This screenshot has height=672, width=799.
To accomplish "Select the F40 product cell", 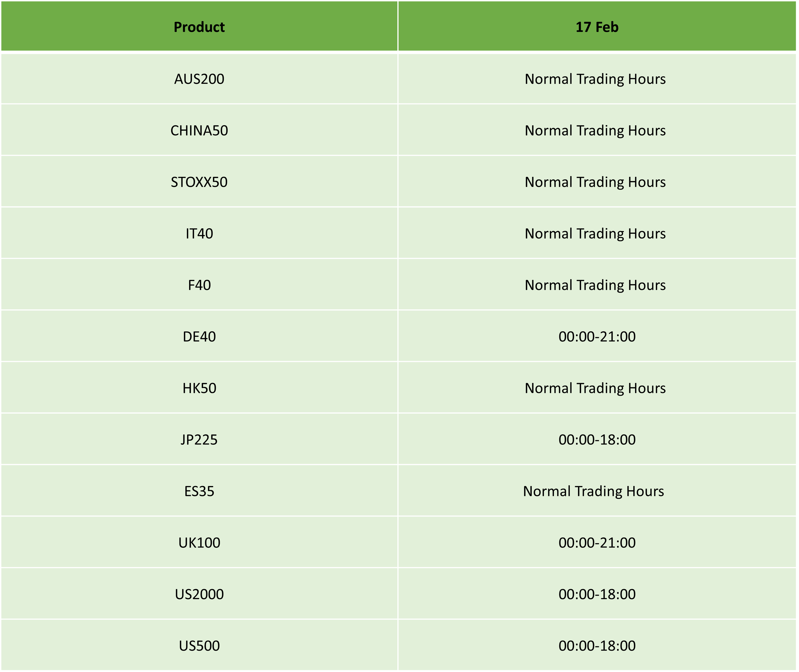I will pos(199,285).
